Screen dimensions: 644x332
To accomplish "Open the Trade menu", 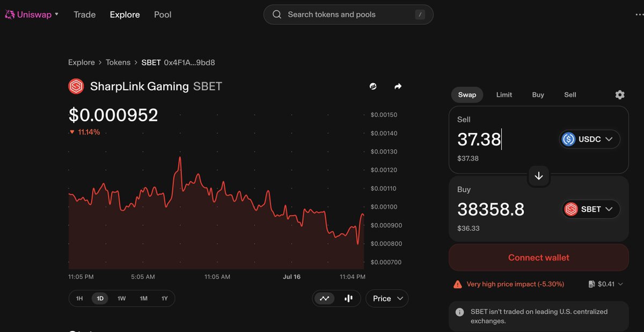I will [x=85, y=15].
